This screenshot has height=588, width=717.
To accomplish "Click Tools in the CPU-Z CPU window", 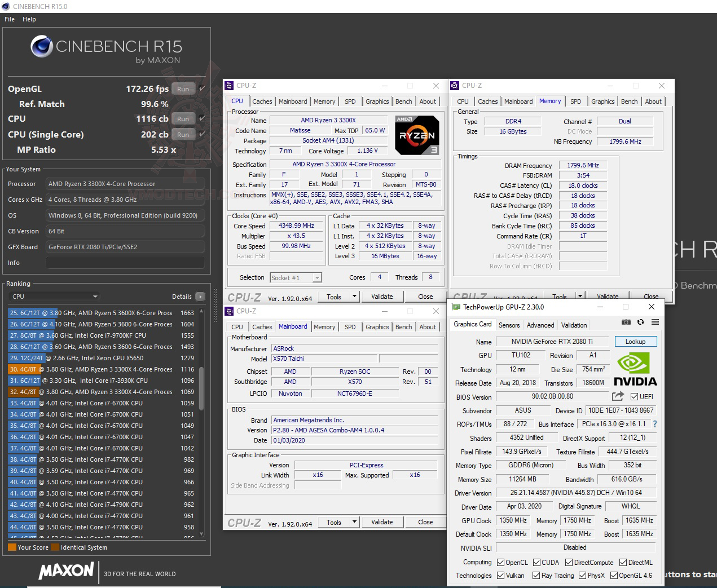I will coord(334,297).
